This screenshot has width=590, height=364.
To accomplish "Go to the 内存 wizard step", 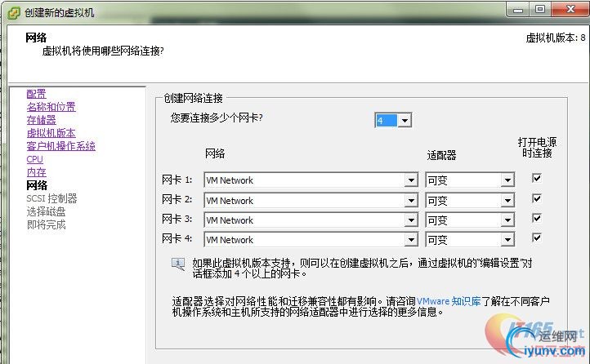I will (x=36, y=172).
